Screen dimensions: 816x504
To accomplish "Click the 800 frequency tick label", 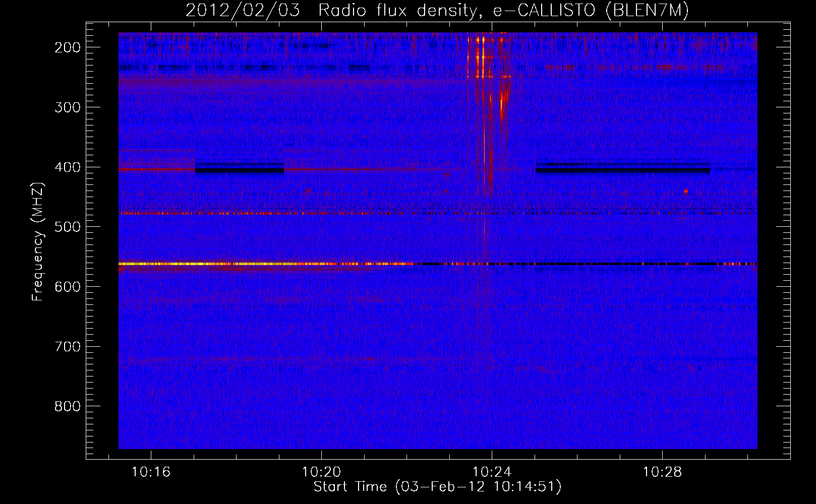I will tap(68, 406).
